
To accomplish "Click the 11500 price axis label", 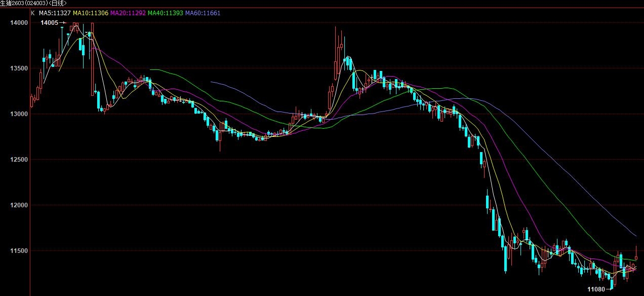I will tap(18, 251).
